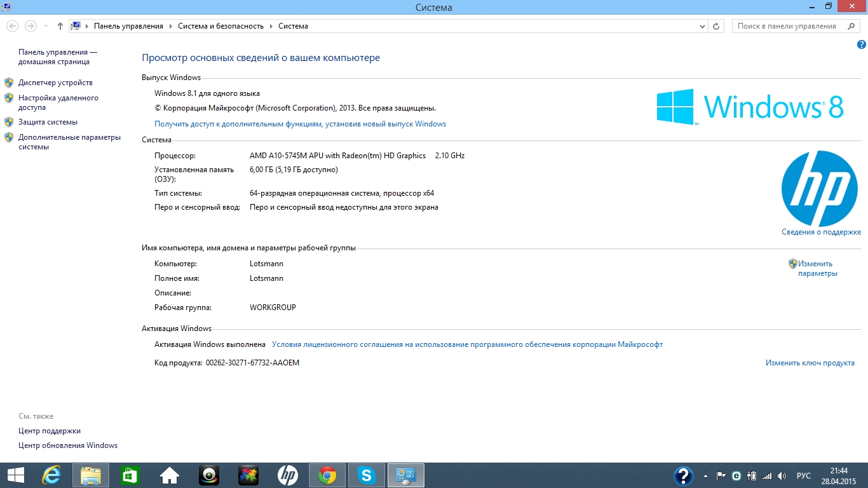Open the network signal tray icon

click(x=767, y=475)
